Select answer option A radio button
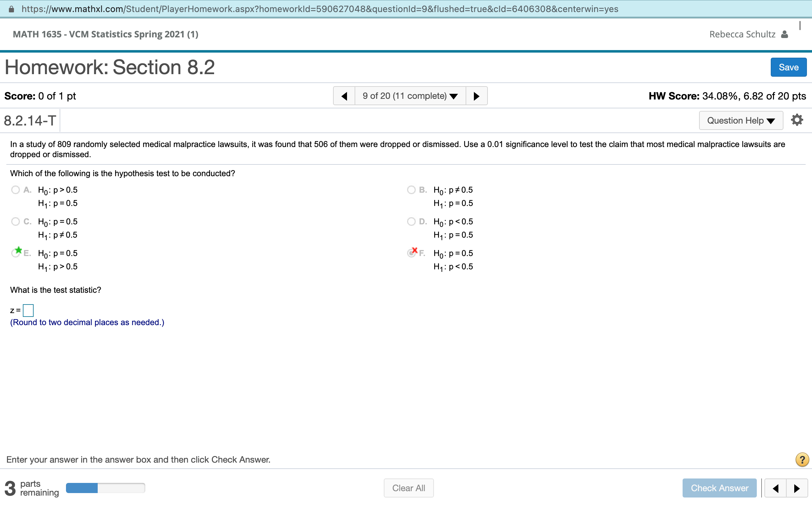Screen dimensions: 812x507 click(x=16, y=190)
